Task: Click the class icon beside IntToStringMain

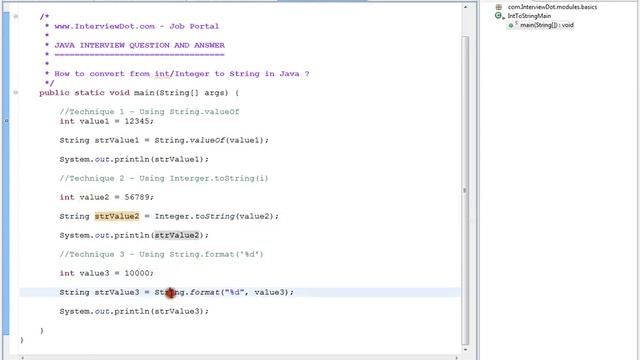Action: [x=498, y=16]
